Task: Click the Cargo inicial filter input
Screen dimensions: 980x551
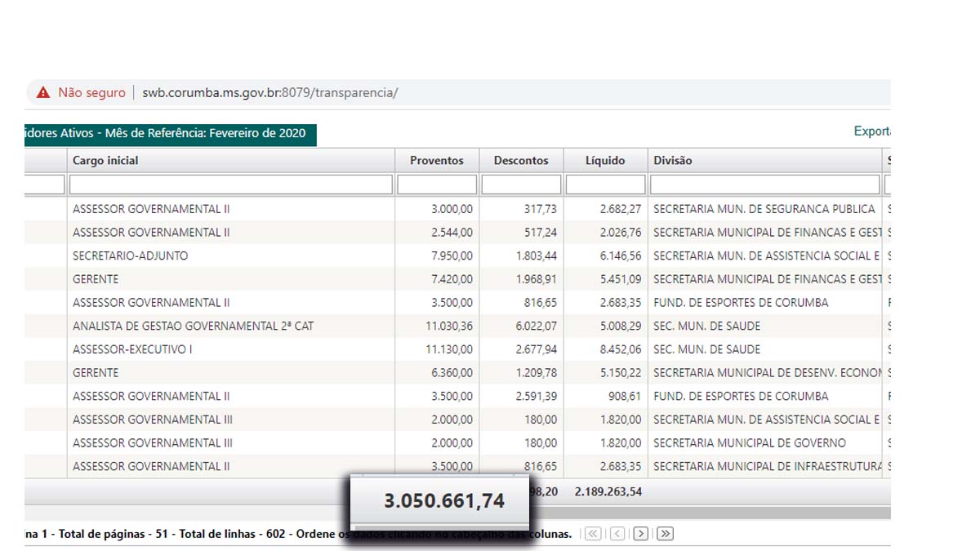Action: tap(231, 184)
